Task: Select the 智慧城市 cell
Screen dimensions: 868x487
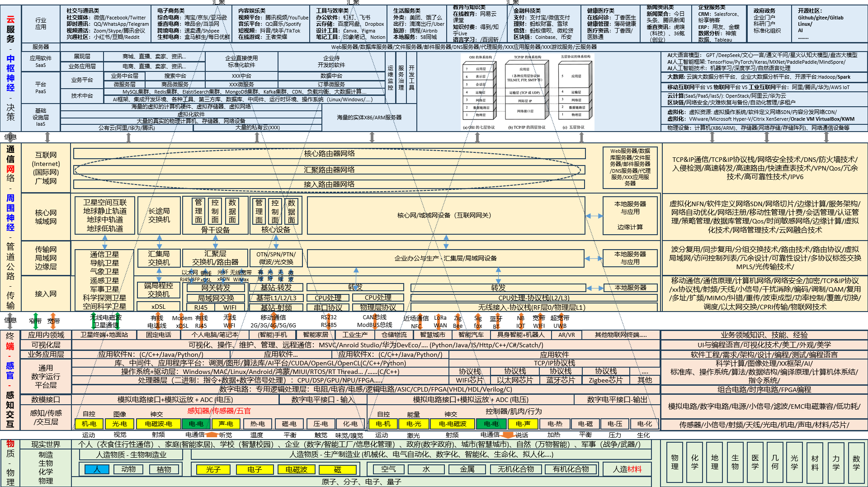Action: pyautogui.click(x=433, y=335)
